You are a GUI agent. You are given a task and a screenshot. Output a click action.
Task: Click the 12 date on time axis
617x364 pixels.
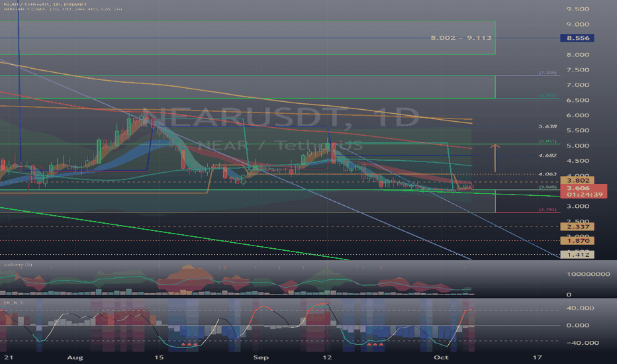[x=327, y=357]
